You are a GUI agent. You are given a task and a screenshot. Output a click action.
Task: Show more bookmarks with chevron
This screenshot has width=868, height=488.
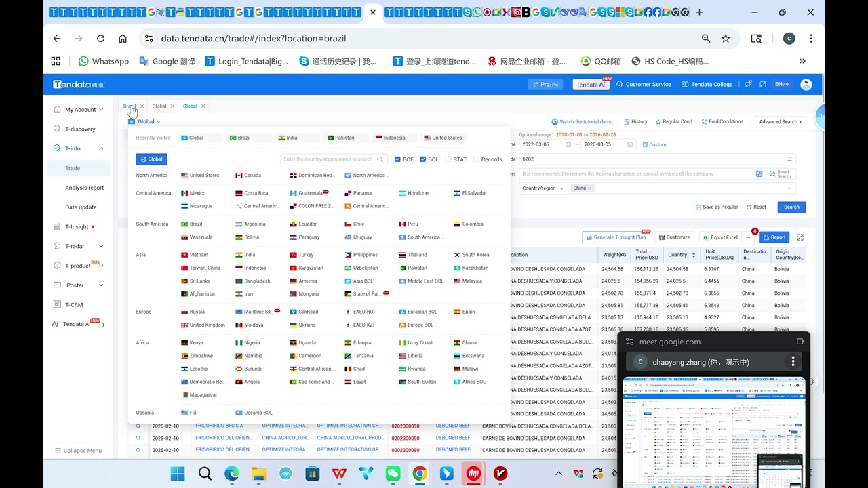(802, 61)
